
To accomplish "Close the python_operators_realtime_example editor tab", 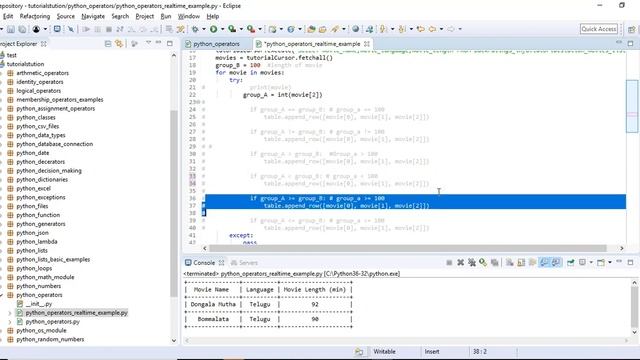I will click(367, 44).
